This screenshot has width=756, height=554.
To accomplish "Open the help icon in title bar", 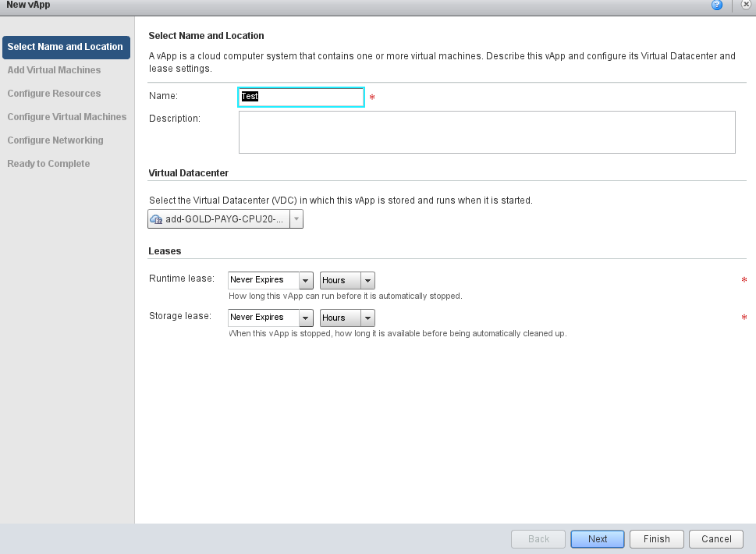I will pyautogui.click(x=716, y=5).
